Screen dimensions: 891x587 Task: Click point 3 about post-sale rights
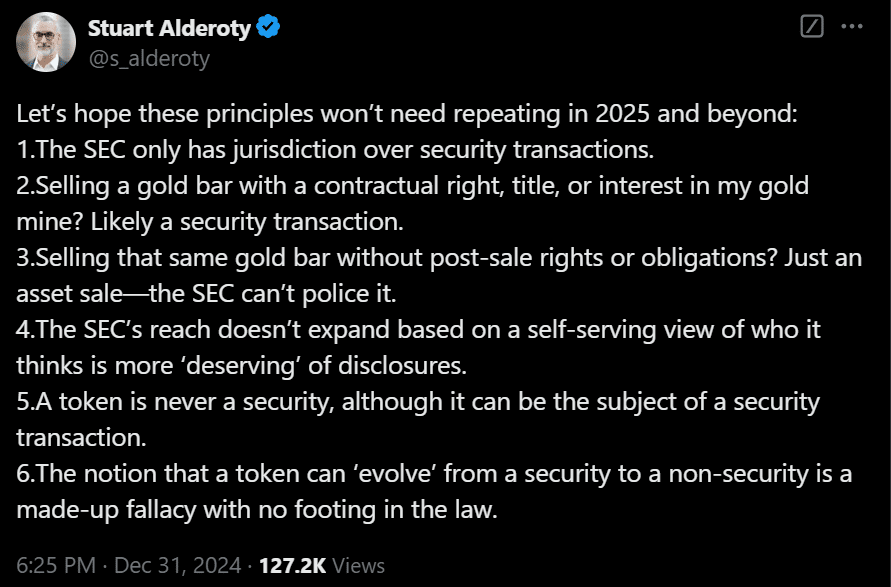[x=439, y=258]
